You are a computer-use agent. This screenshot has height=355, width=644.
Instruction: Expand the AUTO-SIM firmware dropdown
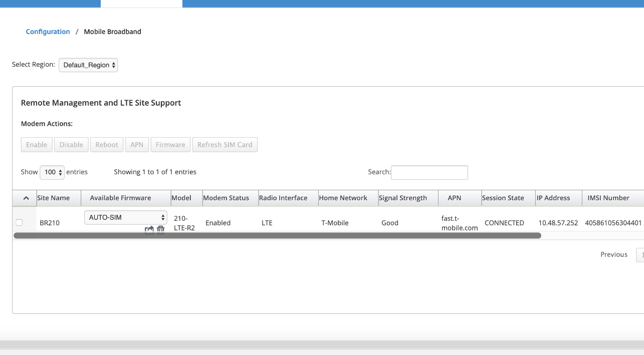click(x=126, y=217)
